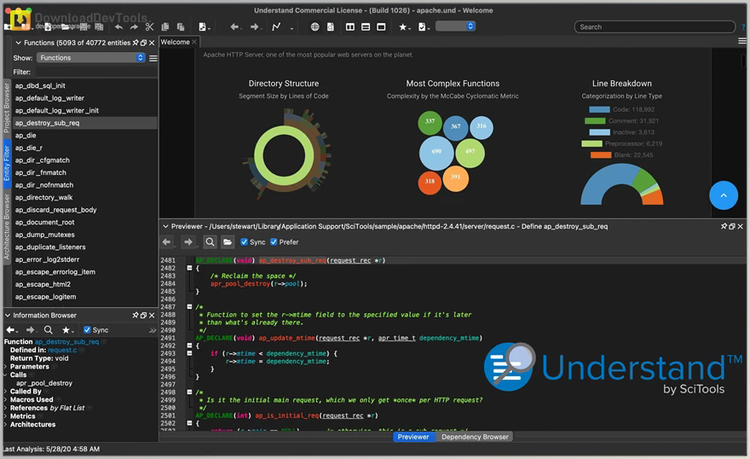Click the main toolbar Back navigation arrow
Screen dimensions: 750x459
[x=234, y=27]
